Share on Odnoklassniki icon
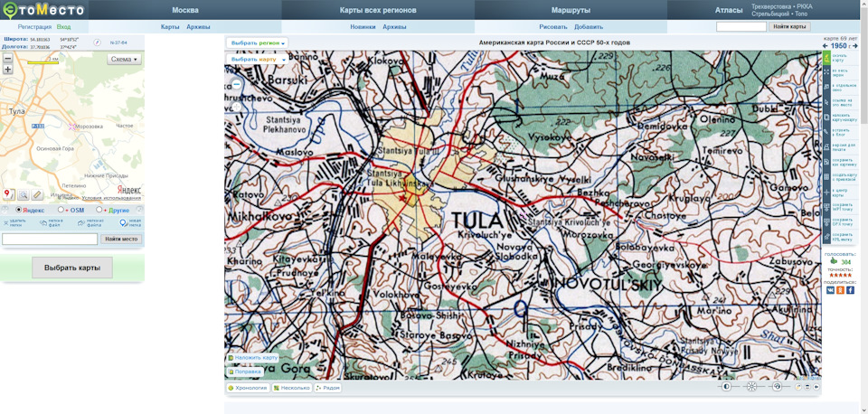Screen dimensions: 868x414 [840, 290]
